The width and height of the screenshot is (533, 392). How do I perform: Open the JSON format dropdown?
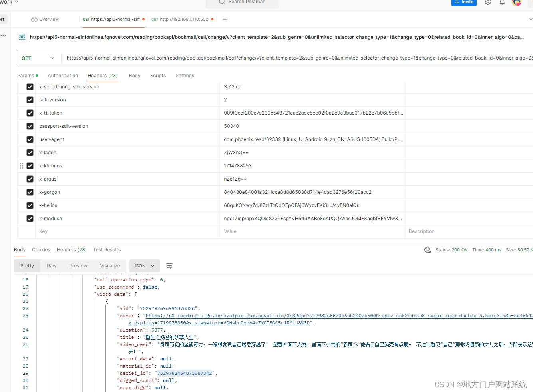pyautogui.click(x=144, y=266)
